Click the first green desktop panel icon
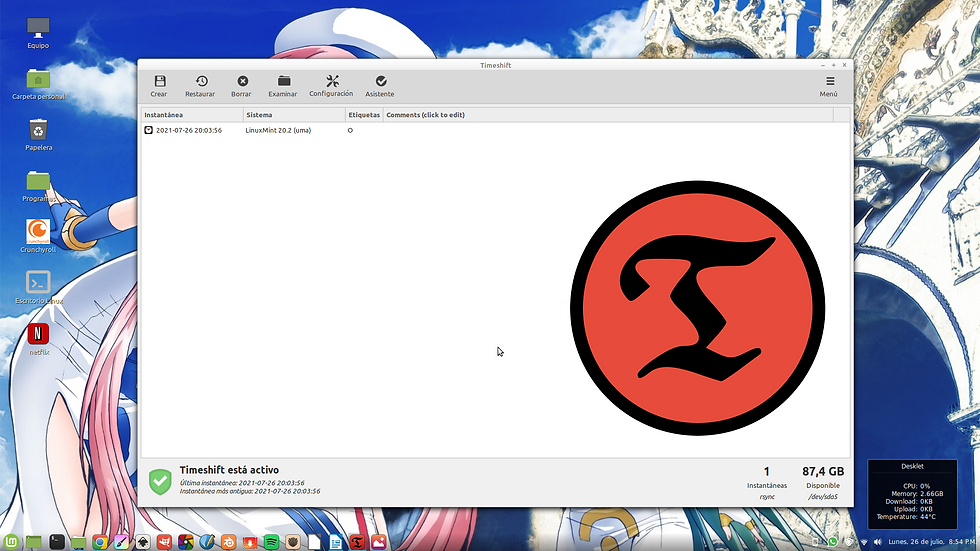The height and width of the screenshot is (551, 980). pos(34,542)
